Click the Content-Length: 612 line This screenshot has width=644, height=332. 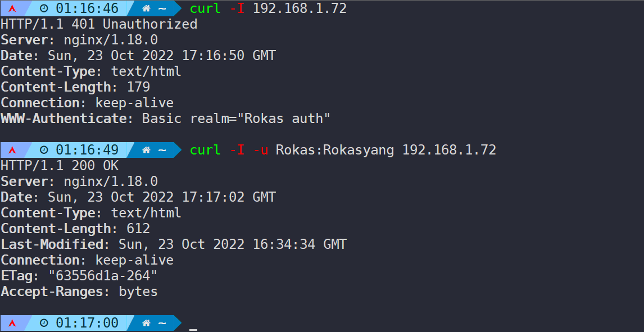tap(75, 229)
